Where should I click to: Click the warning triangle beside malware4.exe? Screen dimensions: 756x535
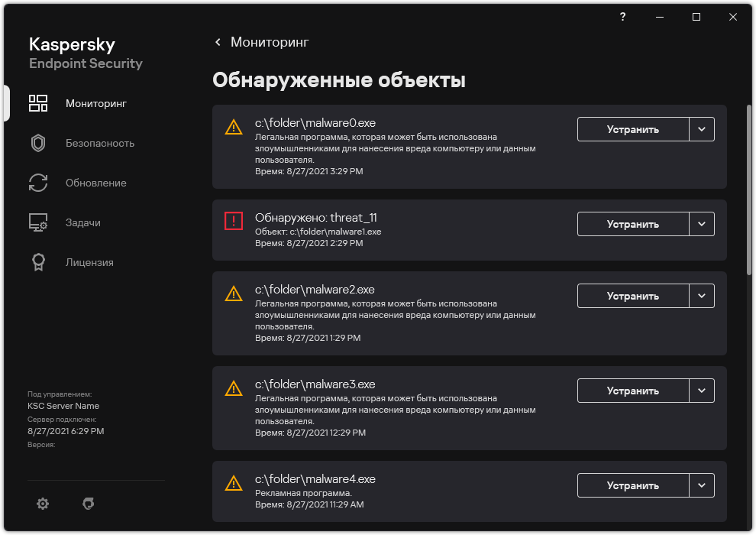[233, 483]
